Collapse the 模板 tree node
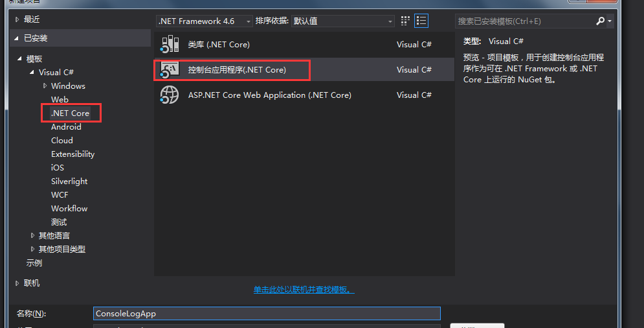This screenshot has height=328, width=644. tap(19, 59)
